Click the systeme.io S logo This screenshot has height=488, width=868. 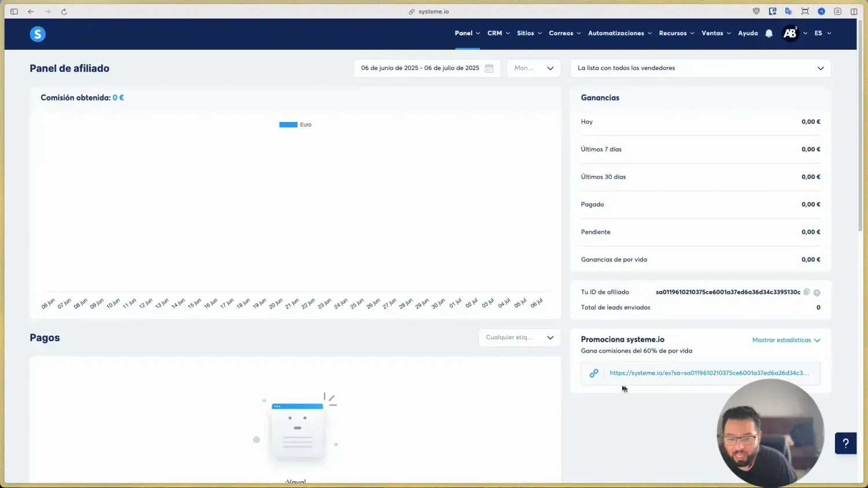[38, 34]
